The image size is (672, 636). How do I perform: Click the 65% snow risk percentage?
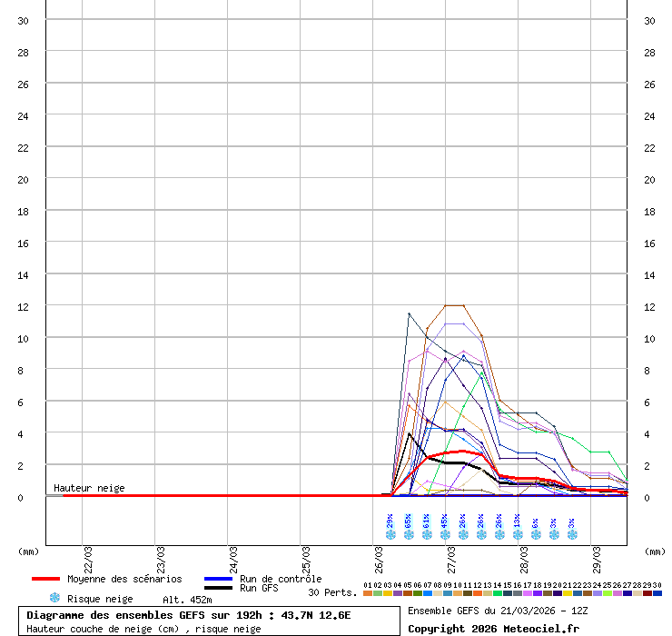pyautogui.click(x=408, y=521)
